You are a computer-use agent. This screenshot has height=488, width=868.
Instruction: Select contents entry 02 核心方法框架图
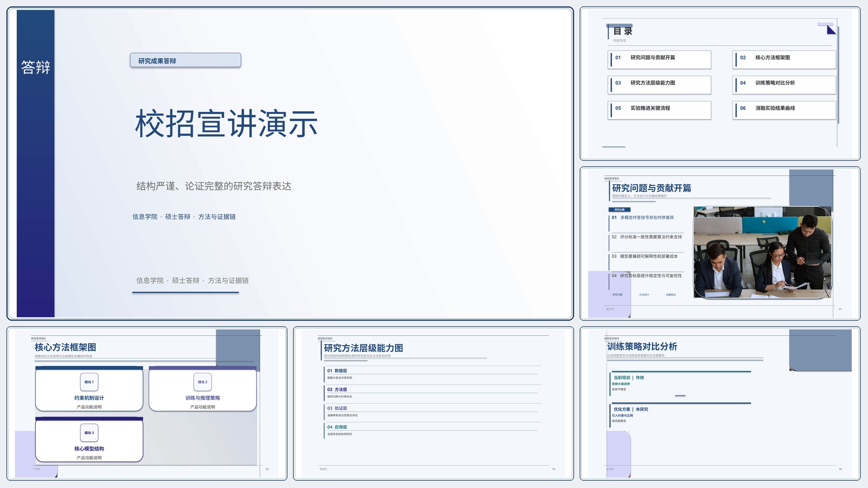784,60
